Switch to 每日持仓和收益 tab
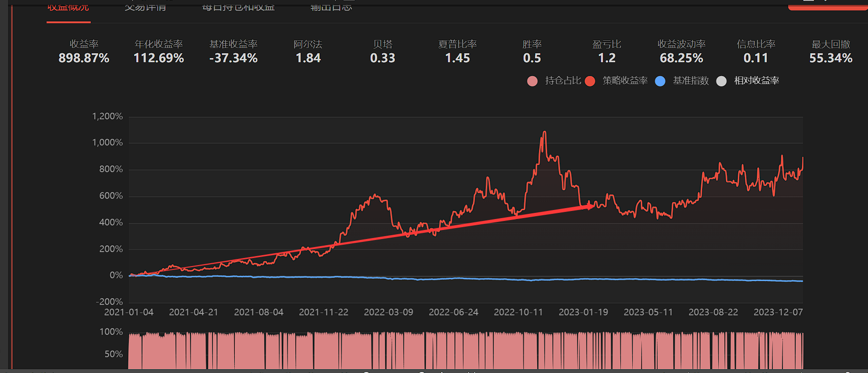868x373 pixels. click(x=238, y=8)
